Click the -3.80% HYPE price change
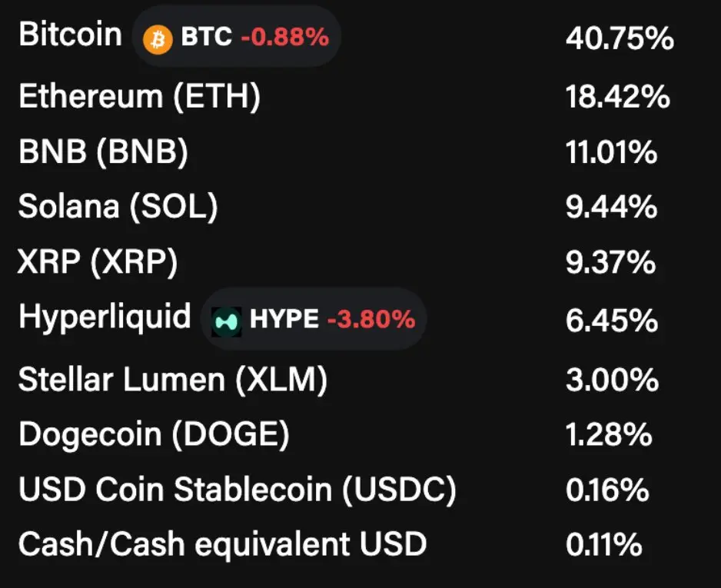The height and width of the screenshot is (588, 721). coord(371,319)
